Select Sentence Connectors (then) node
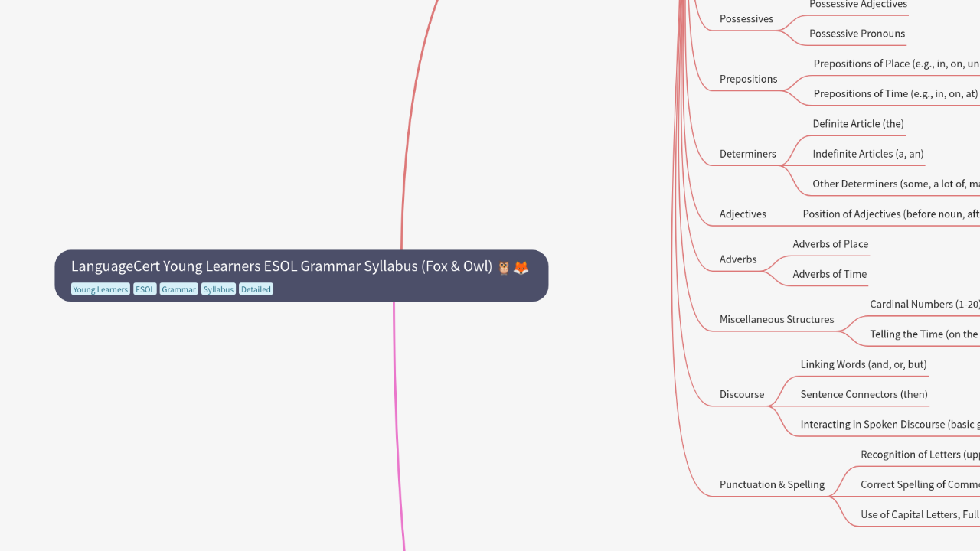Screen dimensions: 980x551 [x=864, y=394]
